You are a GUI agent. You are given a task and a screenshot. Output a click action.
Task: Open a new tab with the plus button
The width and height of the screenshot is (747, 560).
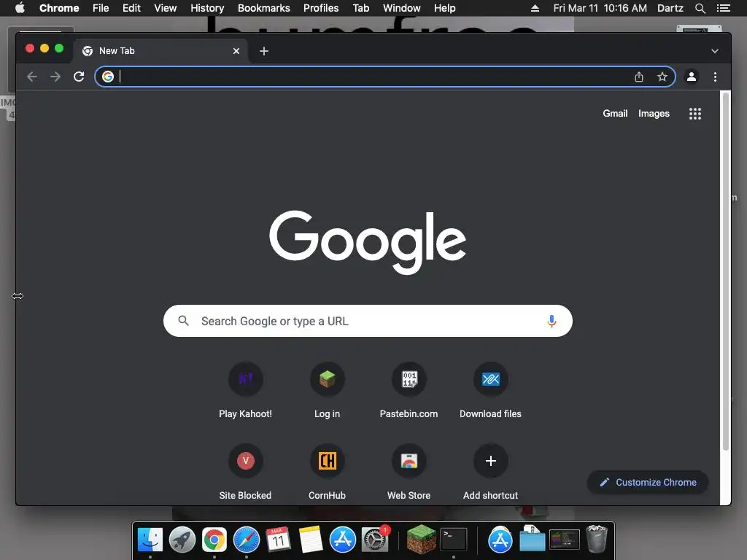coord(264,51)
